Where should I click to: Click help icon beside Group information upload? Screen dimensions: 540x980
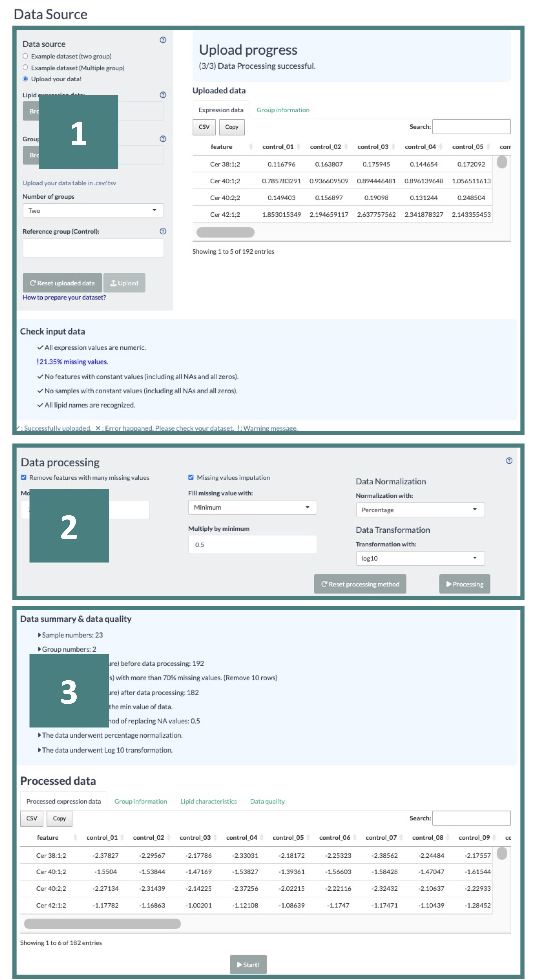(163, 139)
